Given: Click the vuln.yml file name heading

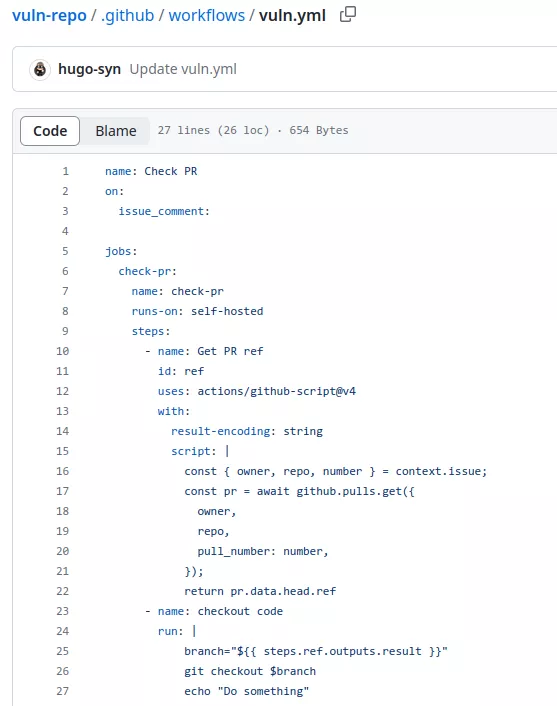Looking at the screenshot, I should 292,15.
